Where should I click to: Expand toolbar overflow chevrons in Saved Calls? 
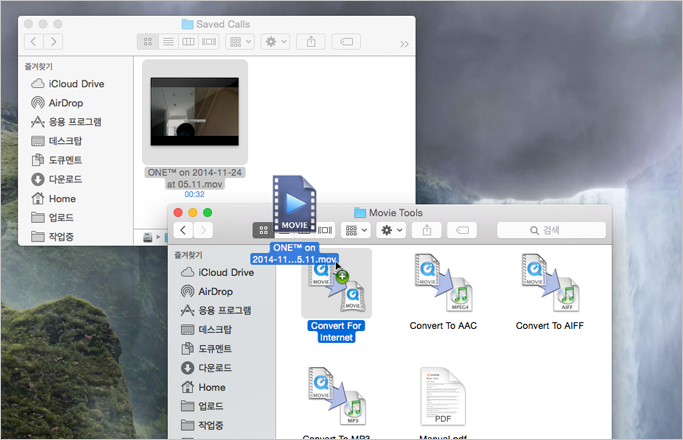pyautogui.click(x=404, y=44)
